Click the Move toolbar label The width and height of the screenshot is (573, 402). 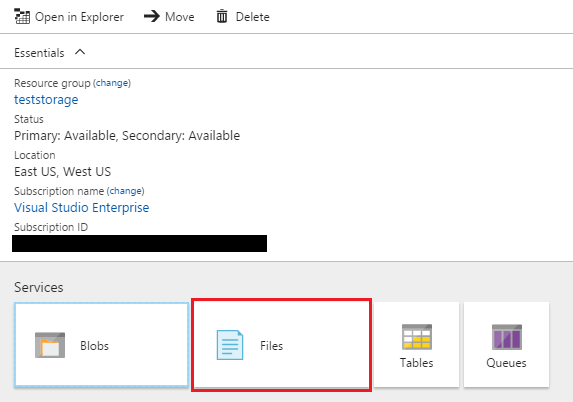tap(179, 17)
